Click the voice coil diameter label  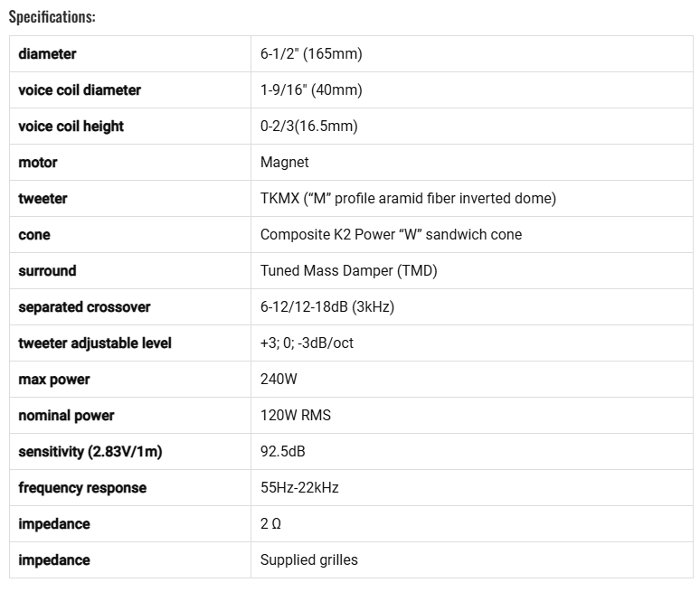coord(80,90)
